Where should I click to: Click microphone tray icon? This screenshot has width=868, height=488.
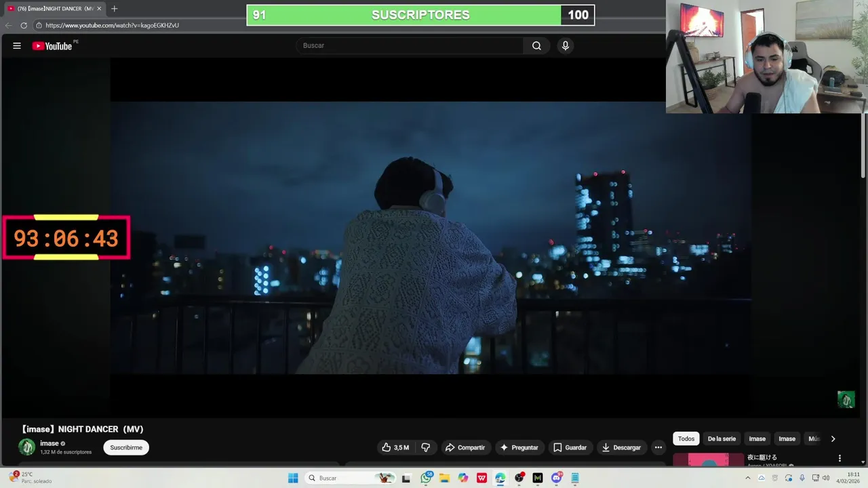pos(802,478)
